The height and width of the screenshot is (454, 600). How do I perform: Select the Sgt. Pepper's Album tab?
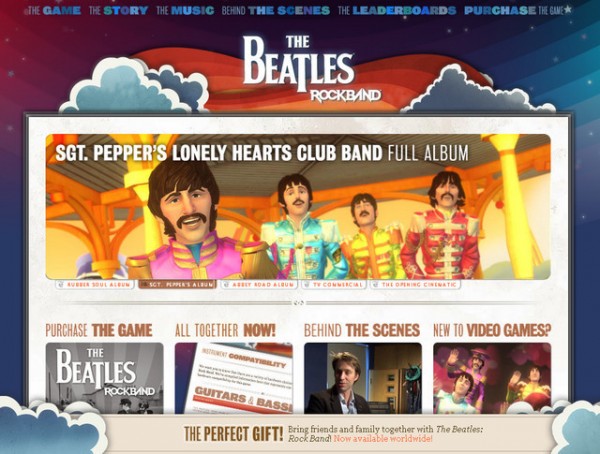click(177, 285)
